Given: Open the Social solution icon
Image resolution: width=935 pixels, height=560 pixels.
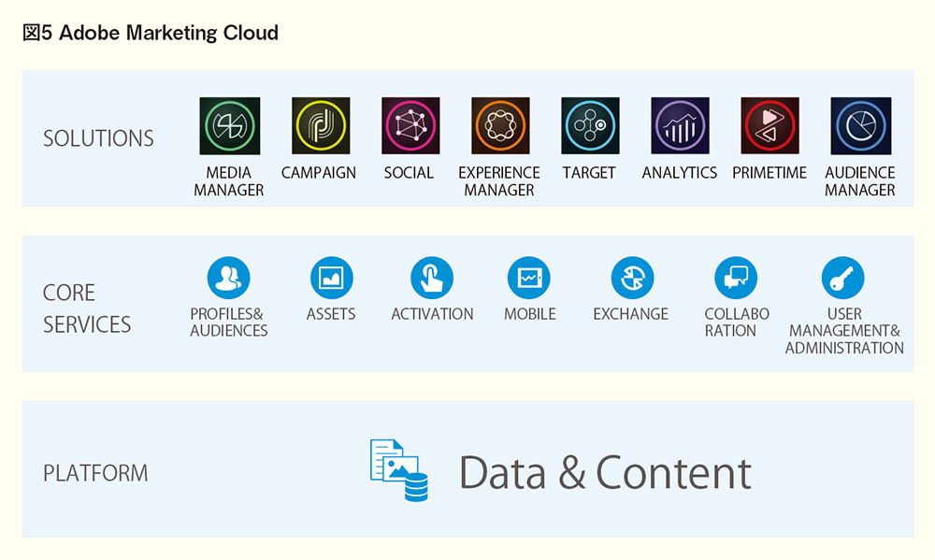Looking at the screenshot, I should [x=410, y=126].
